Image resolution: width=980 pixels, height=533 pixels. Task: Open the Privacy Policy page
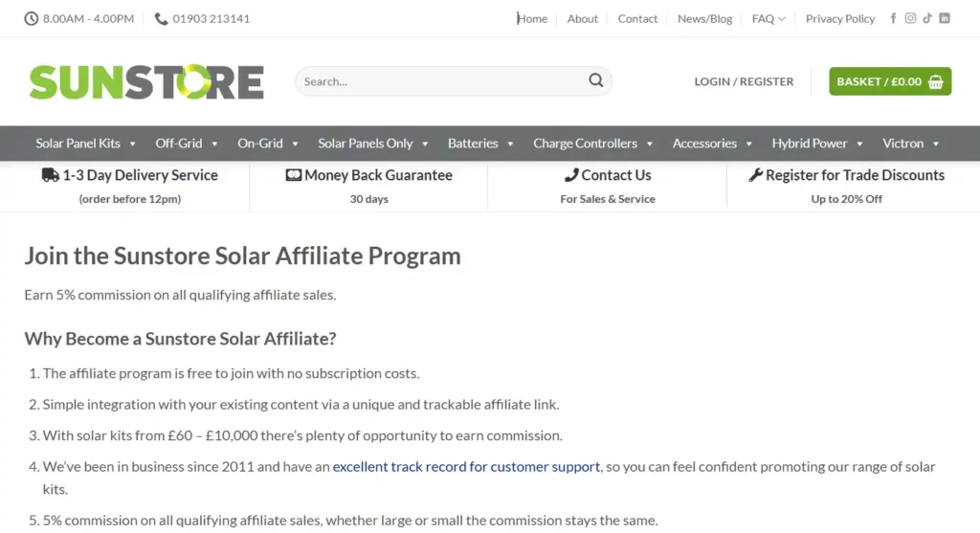coord(840,19)
